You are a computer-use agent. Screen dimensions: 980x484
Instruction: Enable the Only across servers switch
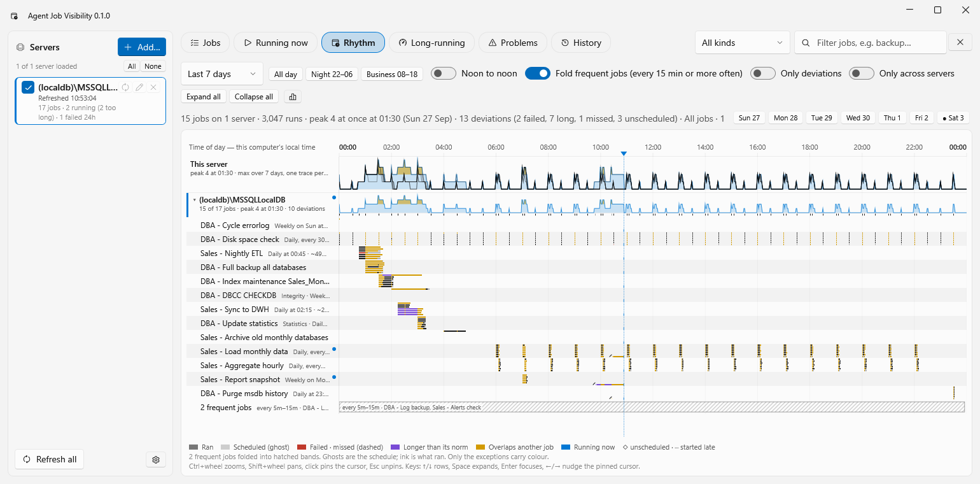click(x=862, y=73)
